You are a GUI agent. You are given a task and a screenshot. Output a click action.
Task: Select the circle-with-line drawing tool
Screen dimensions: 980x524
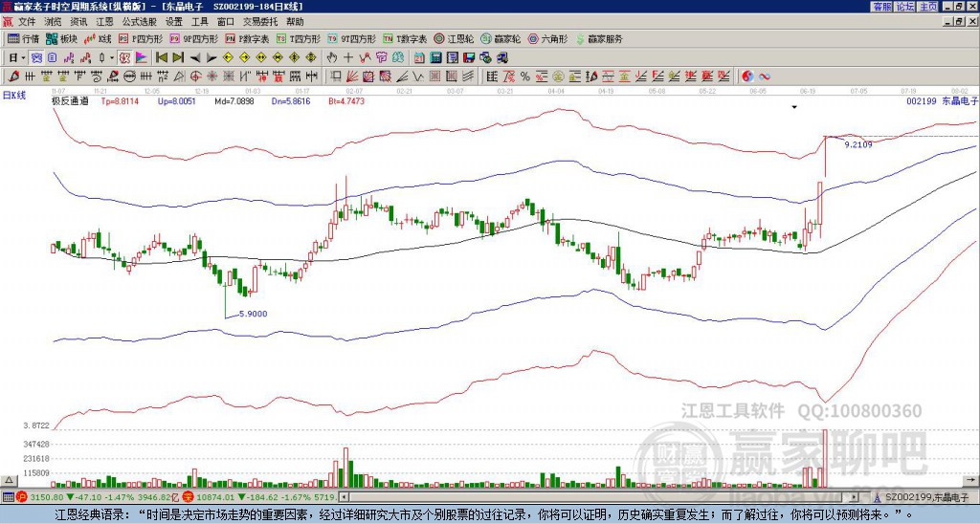tap(129, 76)
